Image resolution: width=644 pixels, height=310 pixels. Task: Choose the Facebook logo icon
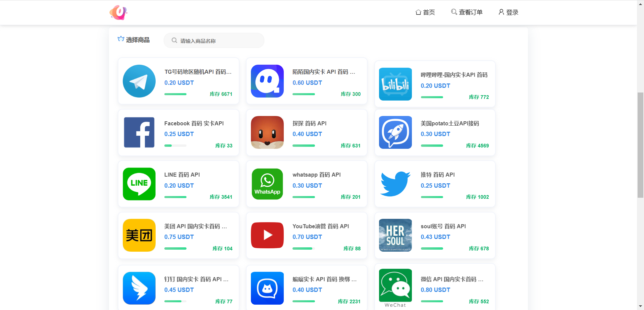click(x=139, y=132)
